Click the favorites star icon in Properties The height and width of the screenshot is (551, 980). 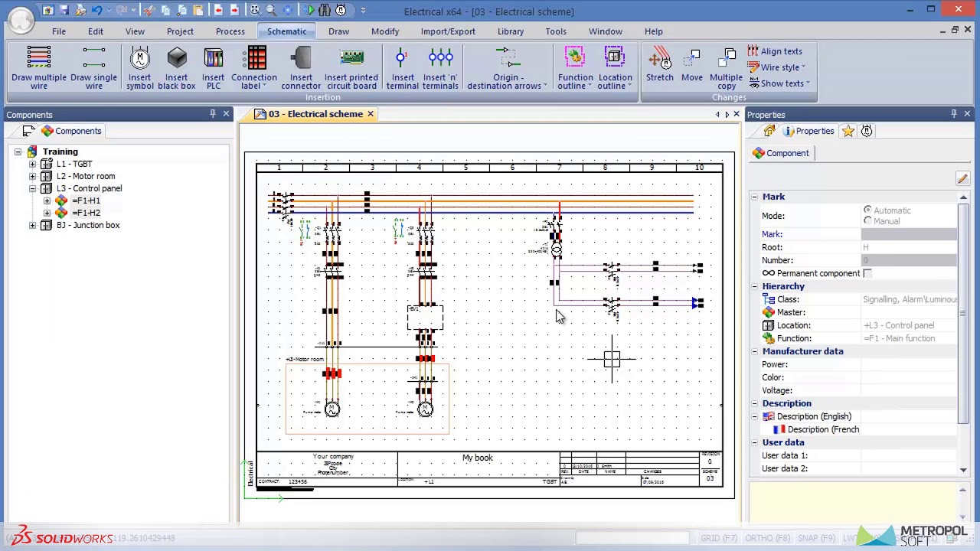848,131
